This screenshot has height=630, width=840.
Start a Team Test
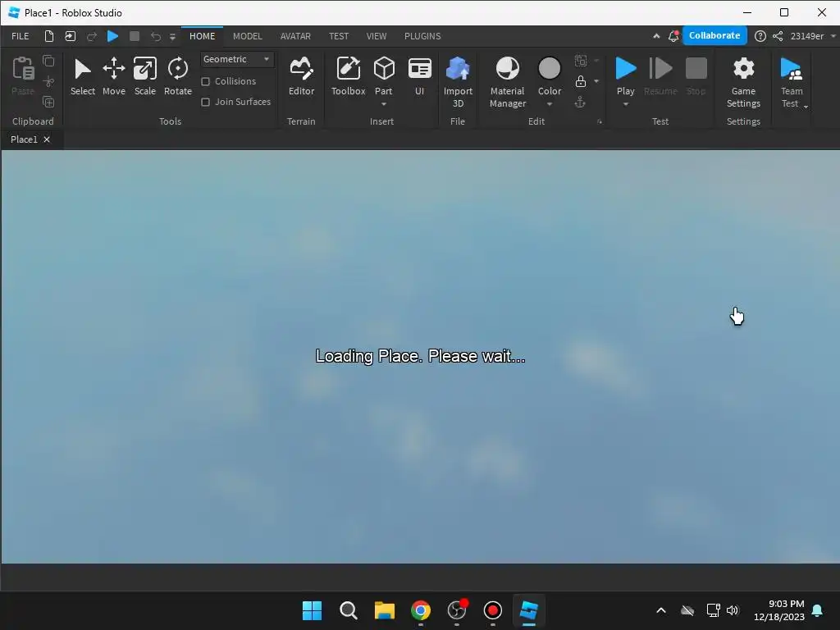(792, 82)
